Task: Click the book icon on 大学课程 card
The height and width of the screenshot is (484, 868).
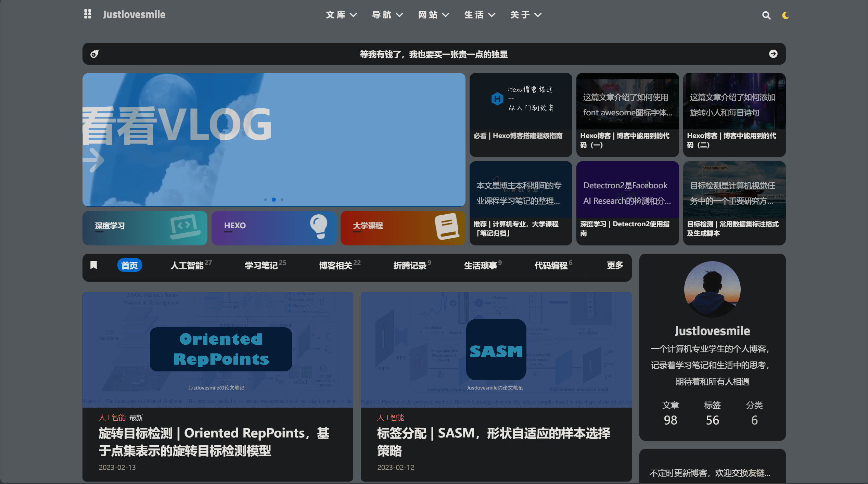Action: point(447,226)
